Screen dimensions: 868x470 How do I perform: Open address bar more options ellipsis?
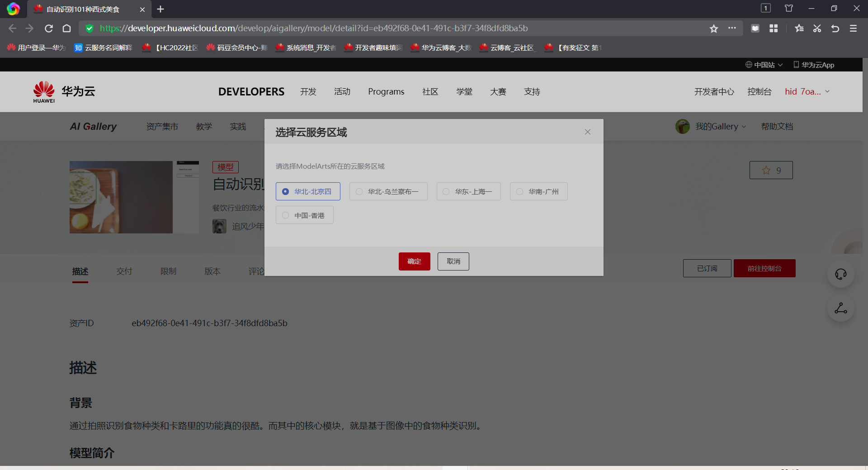pos(732,28)
